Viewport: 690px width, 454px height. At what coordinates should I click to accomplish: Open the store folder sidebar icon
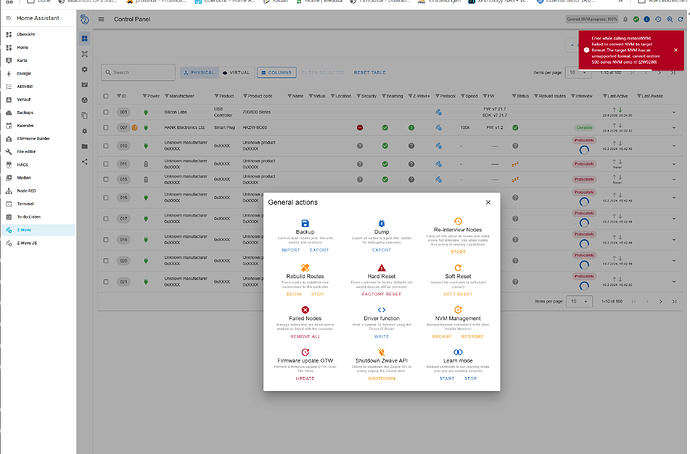[84, 146]
